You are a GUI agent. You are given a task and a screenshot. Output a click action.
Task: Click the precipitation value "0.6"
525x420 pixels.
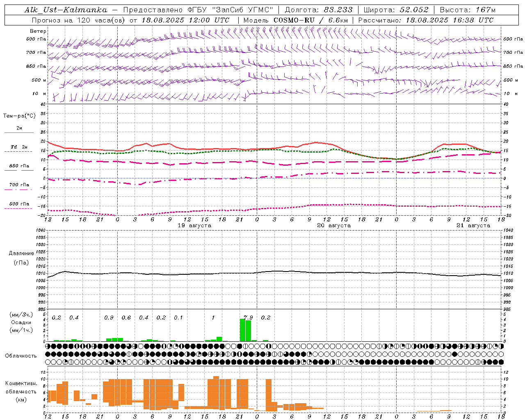tap(126, 318)
